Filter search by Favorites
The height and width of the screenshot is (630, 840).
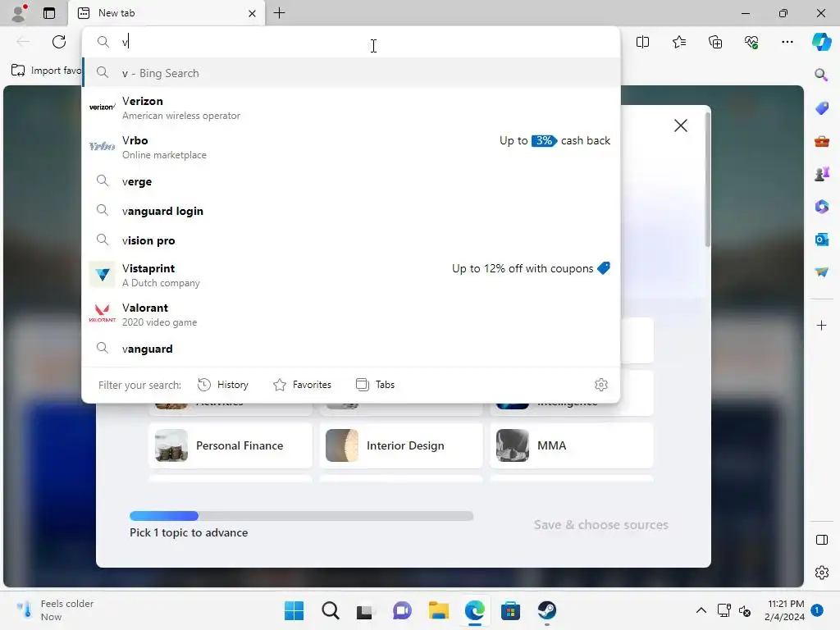[302, 385]
